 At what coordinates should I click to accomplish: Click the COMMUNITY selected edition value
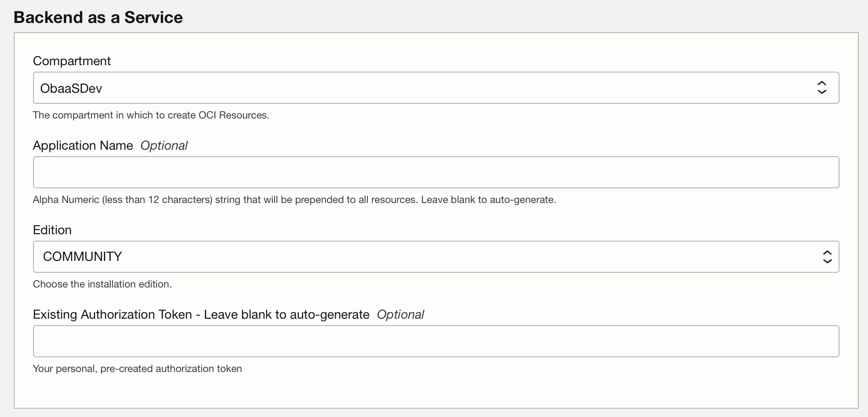coord(82,257)
